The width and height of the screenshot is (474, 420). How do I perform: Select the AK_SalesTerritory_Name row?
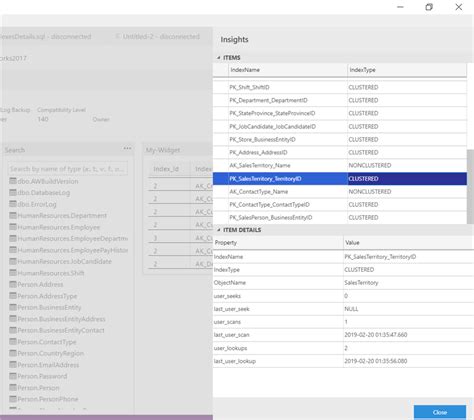[340, 165]
